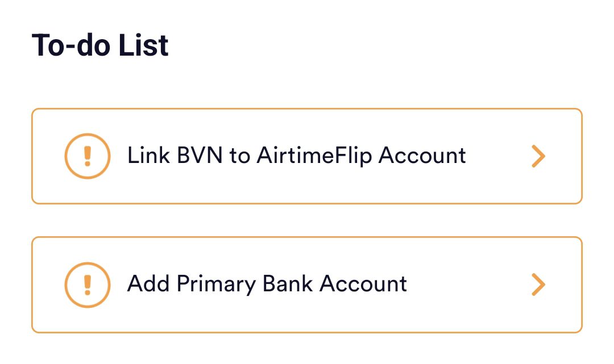
Task: Open the Link BVN to AirtimeFlip Account task
Action: [307, 156]
